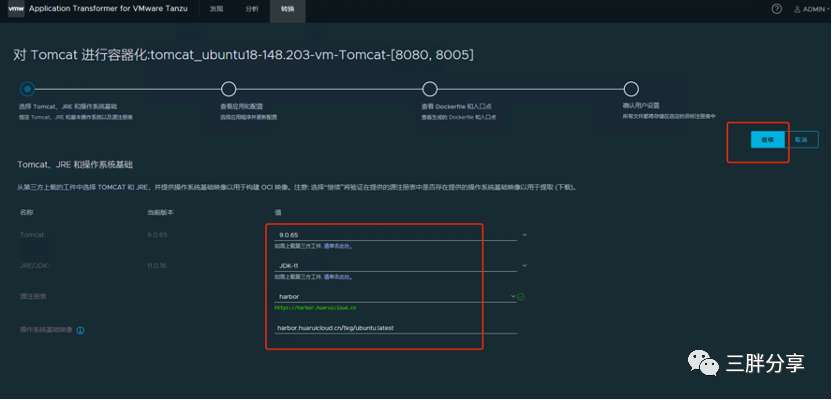Click the 源注册表 row label
The width and height of the screenshot is (832, 400).
[x=33, y=297]
